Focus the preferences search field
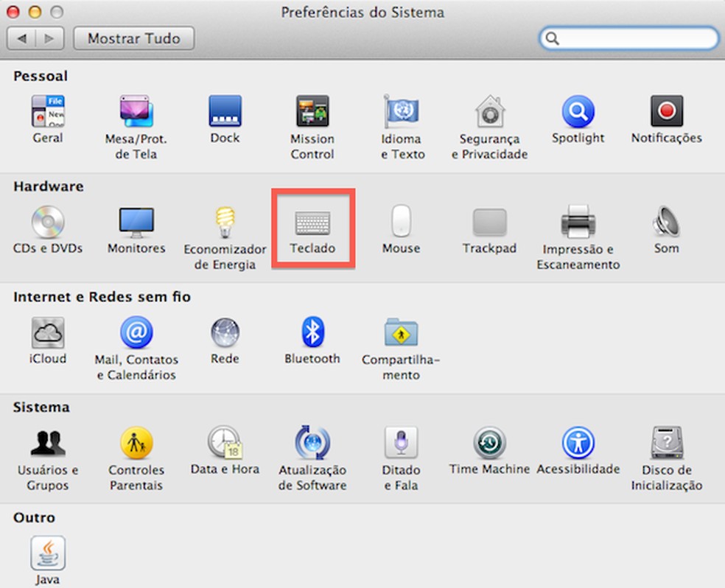The image size is (725, 588). [x=628, y=38]
